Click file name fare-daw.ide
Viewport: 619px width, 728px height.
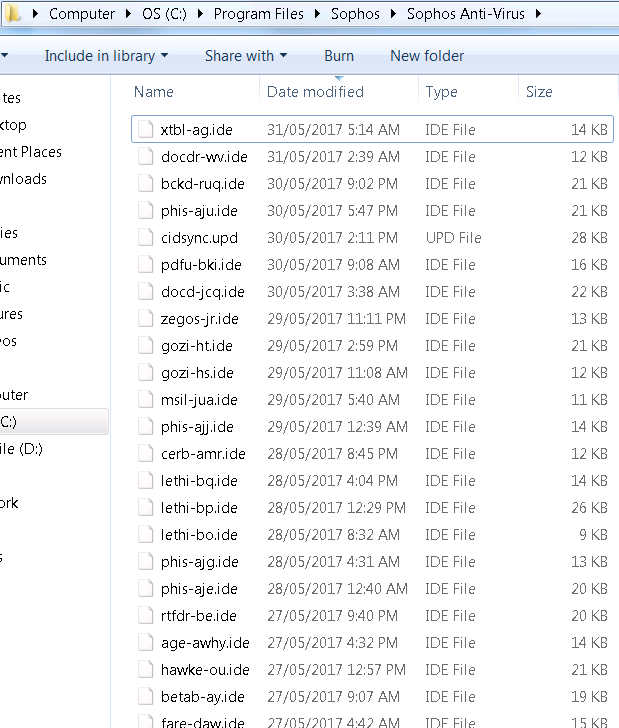click(x=202, y=722)
